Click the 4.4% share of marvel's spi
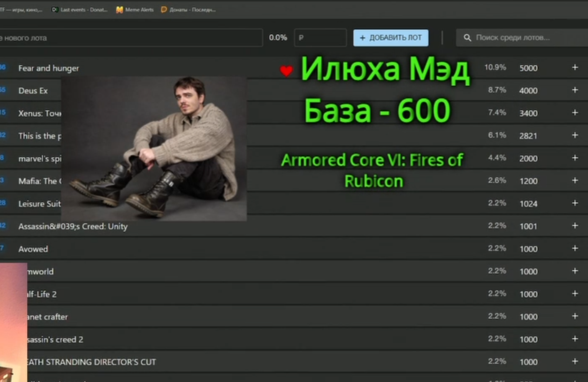Viewport: 588px width, 382px height. pos(497,158)
